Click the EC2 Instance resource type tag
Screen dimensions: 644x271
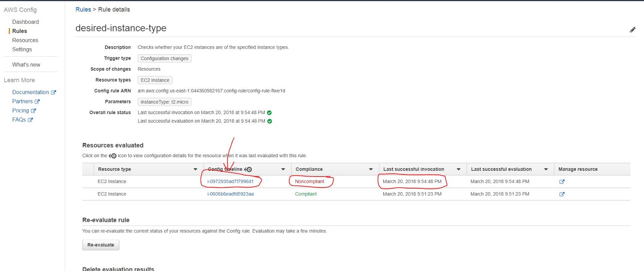[x=155, y=80]
